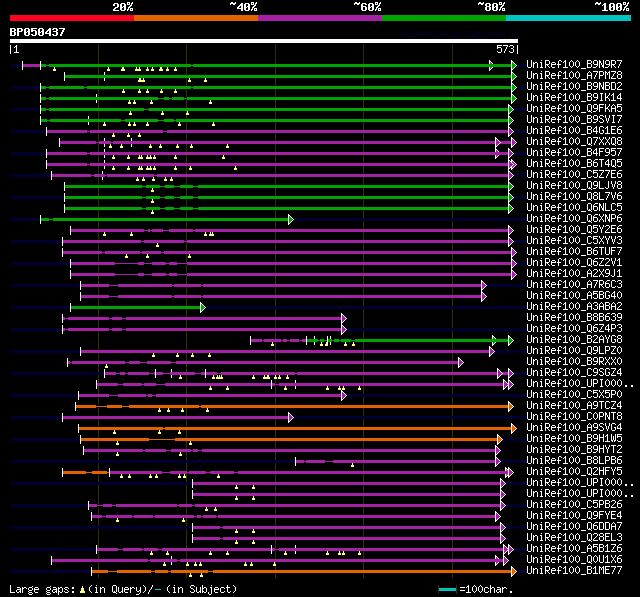Image resolution: width=640 pixels, height=597 pixels.
Task: Click the UniRef100_A5B1Z6 entry
Action: click(574, 549)
